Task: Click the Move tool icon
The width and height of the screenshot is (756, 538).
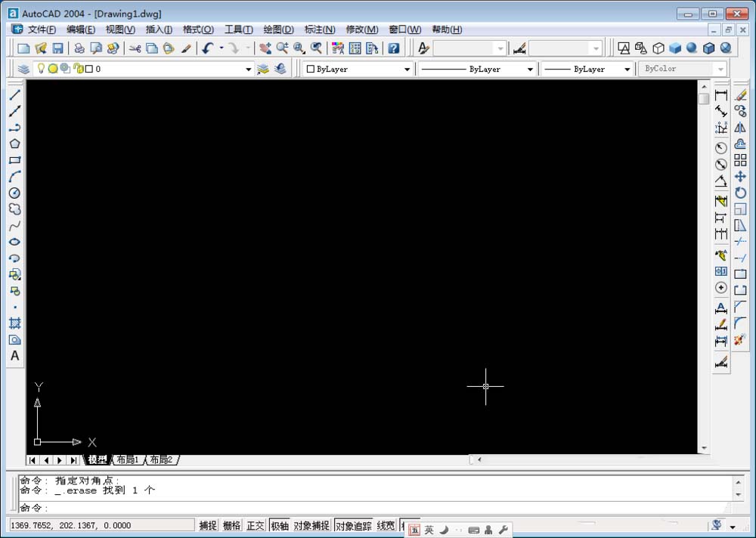Action: 741,177
